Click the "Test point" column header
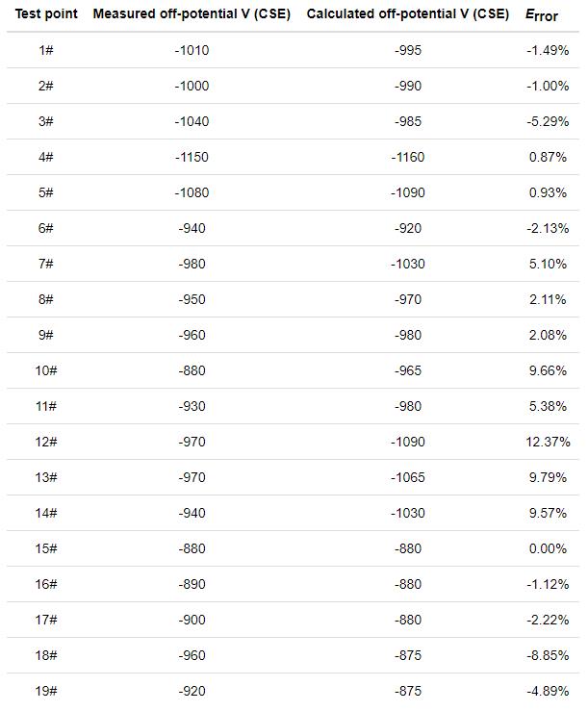 coord(46,14)
